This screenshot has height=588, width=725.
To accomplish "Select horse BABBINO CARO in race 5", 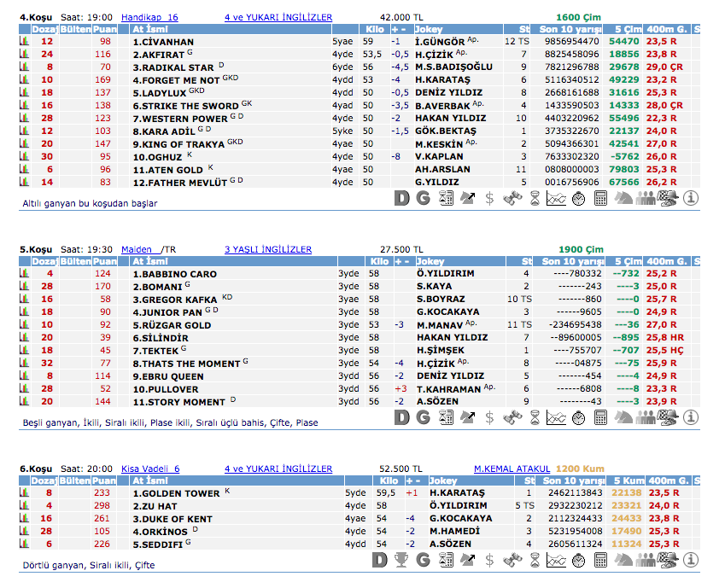I will [x=174, y=275].
